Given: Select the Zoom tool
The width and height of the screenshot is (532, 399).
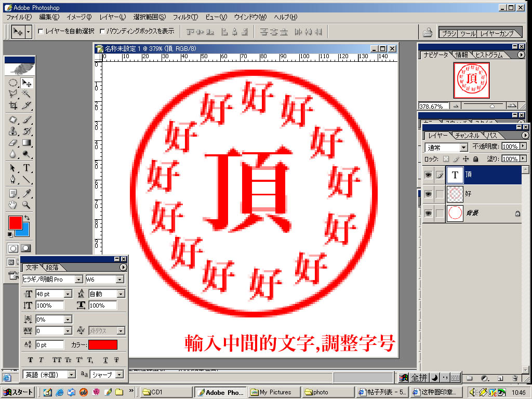Looking at the screenshot, I should 26,205.
